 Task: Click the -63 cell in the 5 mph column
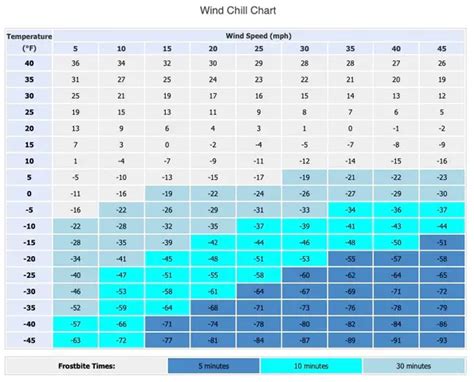tap(76, 340)
